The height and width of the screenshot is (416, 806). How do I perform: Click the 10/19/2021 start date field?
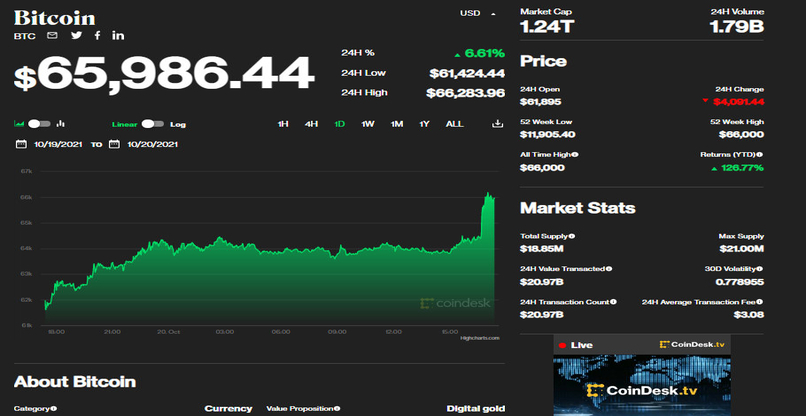57,144
